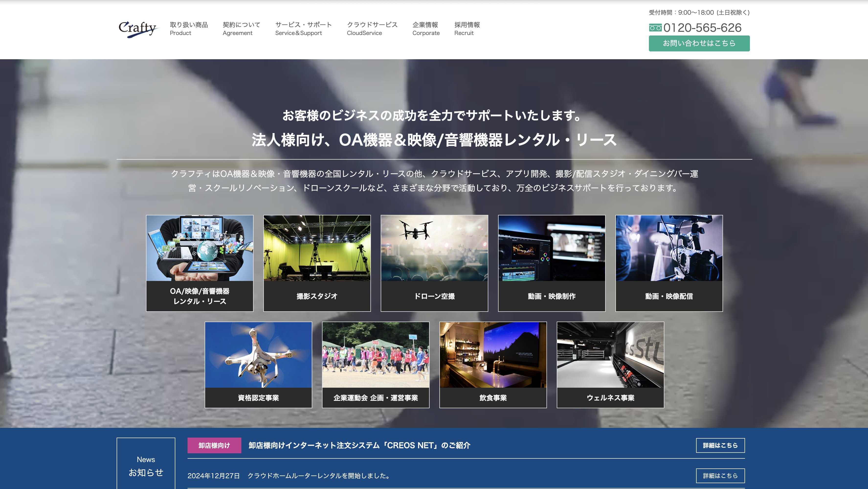Open the 契約について Agreement menu
Screen dimensions: 868x489
tap(241, 29)
